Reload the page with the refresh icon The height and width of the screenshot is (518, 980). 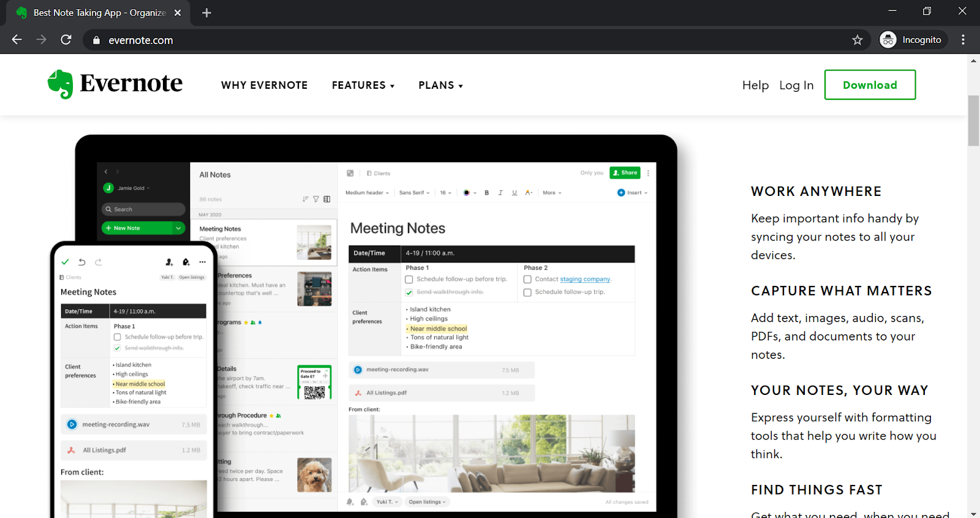point(66,40)
